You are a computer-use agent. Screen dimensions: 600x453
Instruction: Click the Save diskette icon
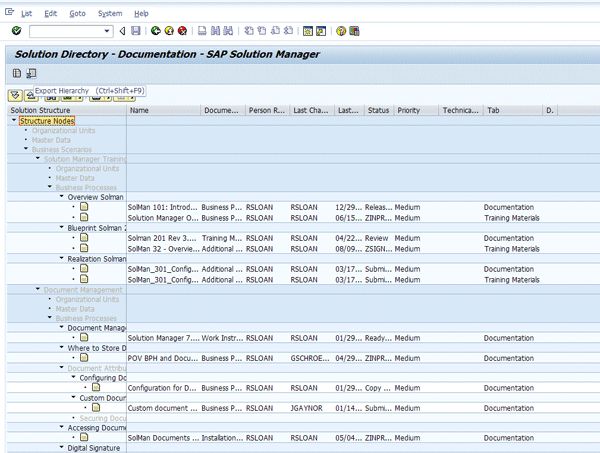(135, 31)
